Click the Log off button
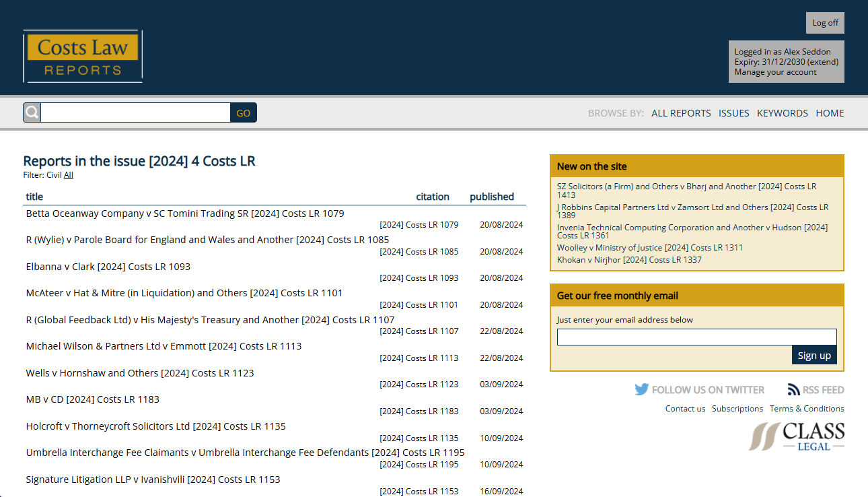The image size is (868, 497). 825,23
